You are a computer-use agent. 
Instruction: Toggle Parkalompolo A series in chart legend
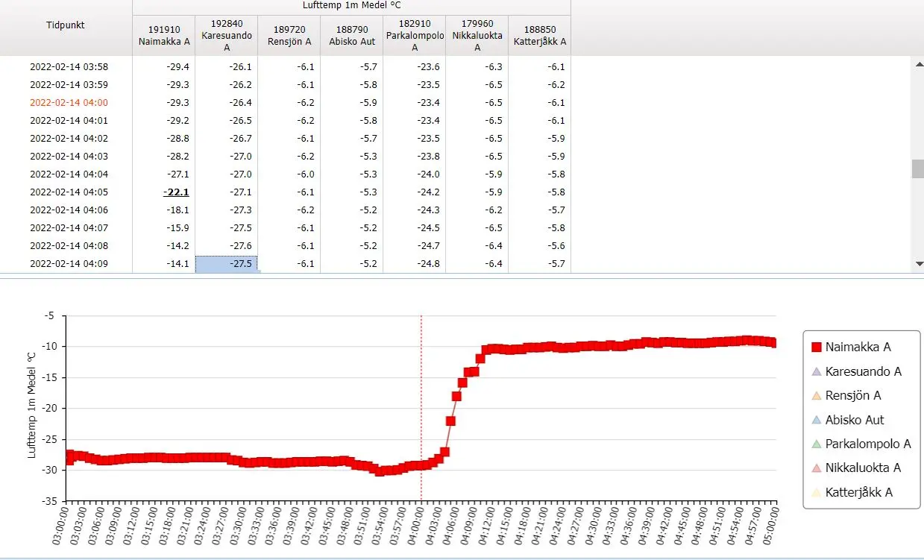pyautogui.click(x=867, y=444)
